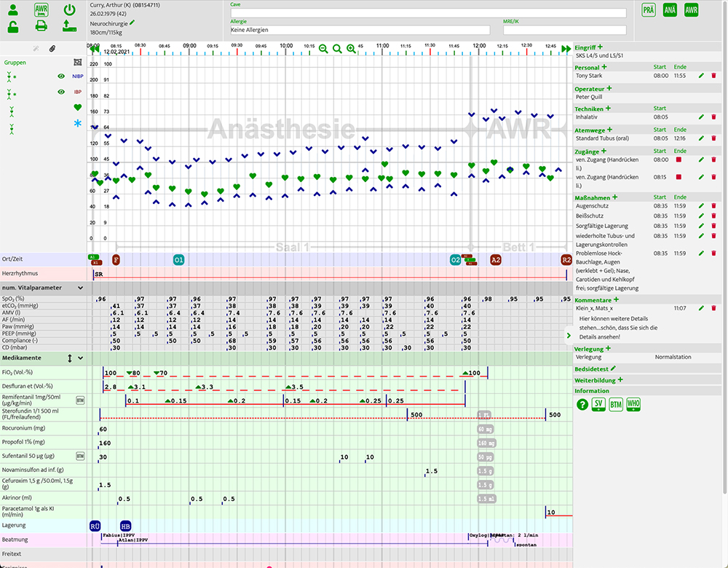The height and width of the screenshot is (568, 728).
Task: Toggle NIBP visibility eye
Action: 61,76
